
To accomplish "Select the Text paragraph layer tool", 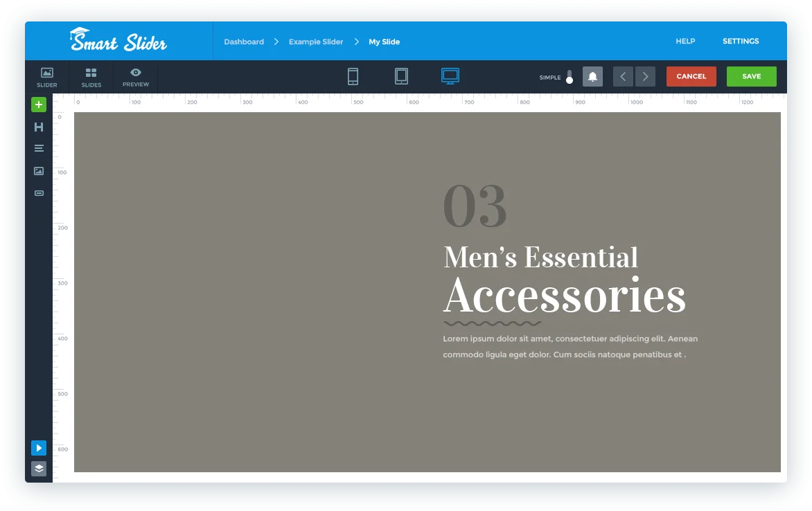I will [39, 148].
